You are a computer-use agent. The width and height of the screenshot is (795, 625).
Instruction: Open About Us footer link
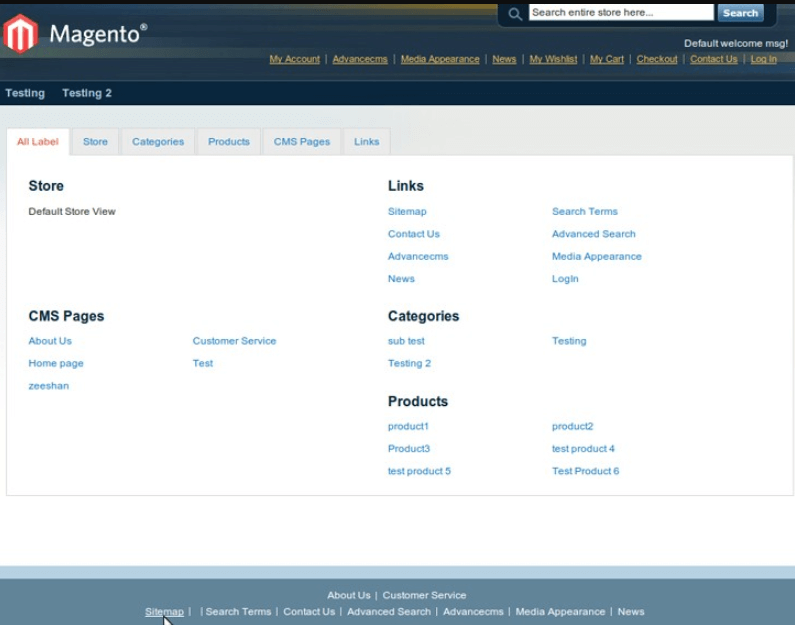(349, 596)
